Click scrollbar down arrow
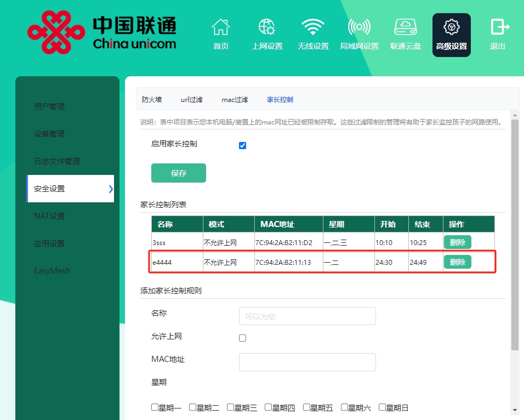The image size is (524, 420). 515,410
